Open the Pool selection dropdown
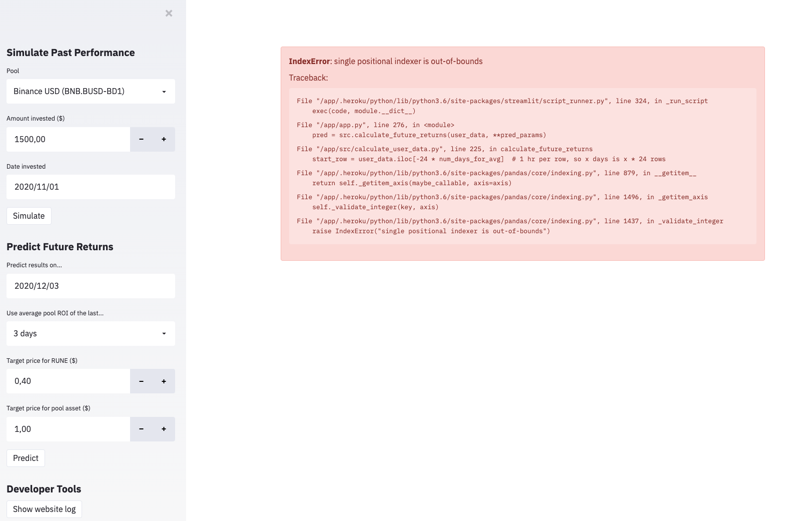 point(90,91)
